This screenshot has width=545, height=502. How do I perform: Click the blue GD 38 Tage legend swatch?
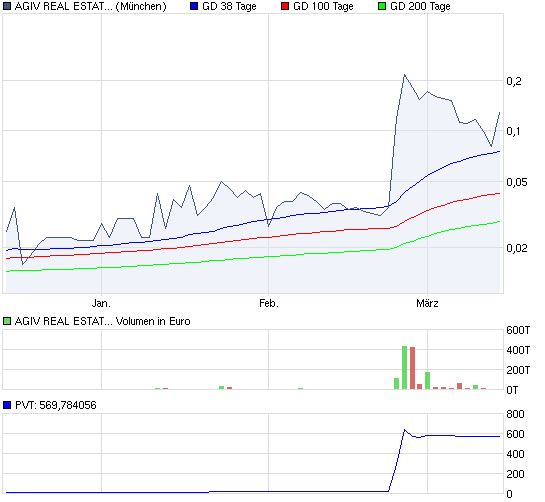pyautogui.click(x=194, y=6)
